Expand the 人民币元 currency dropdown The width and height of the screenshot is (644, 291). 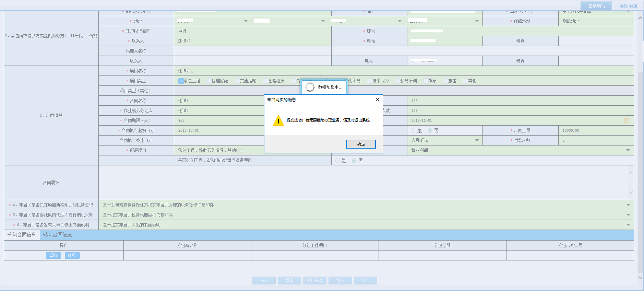point(477,140)
